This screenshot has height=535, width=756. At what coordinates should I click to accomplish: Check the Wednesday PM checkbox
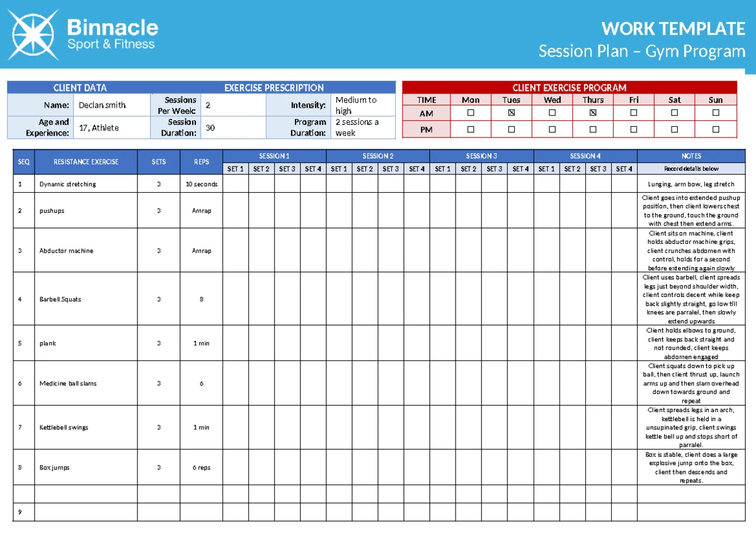click(x=552, y=129)
